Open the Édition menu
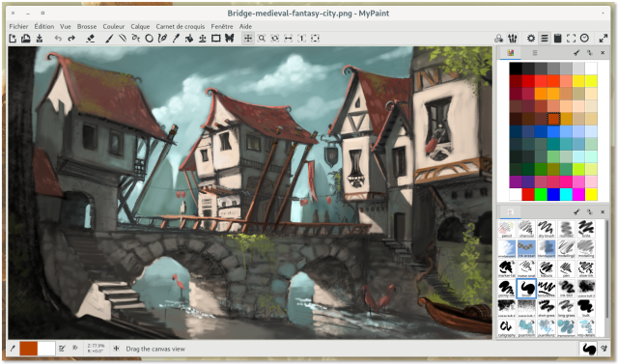The height and width of the screenshot is (364, 618). [x=44, y=26]
